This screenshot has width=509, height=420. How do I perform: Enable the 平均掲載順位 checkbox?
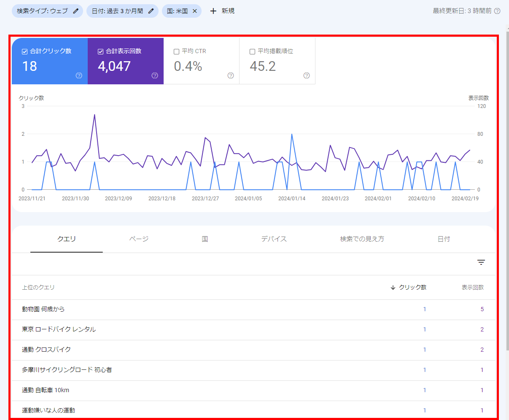[x=252, y=51]
